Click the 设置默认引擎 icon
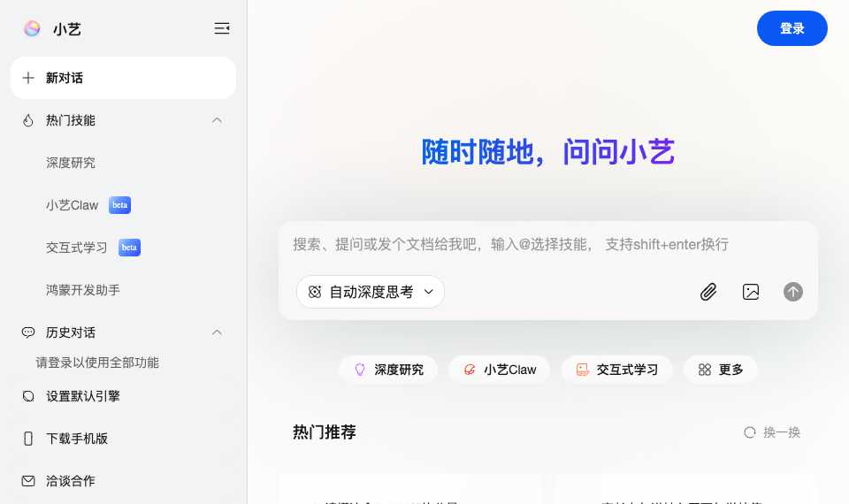 pos(28,396)
